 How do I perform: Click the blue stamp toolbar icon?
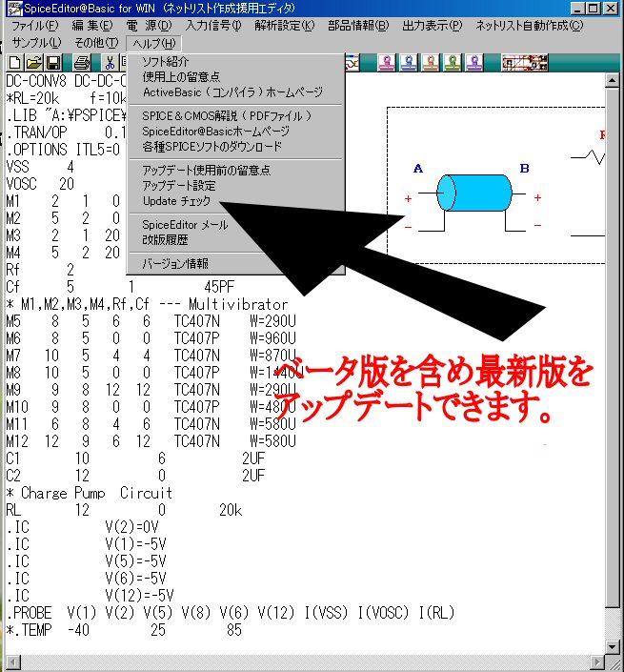pos(409,63)
